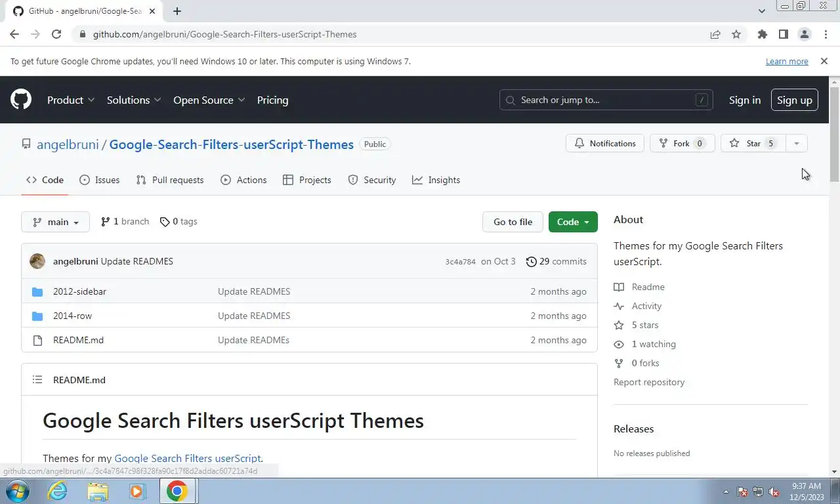Switch to the Insights tab
Viewport: 840px width, 504px height.
[x=436, y=180]
